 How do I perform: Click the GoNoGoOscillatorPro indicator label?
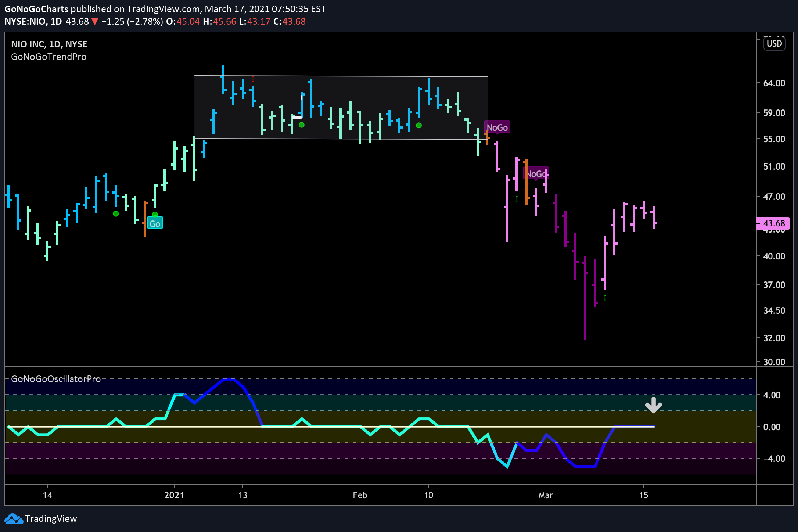click(x=56, y=379)
